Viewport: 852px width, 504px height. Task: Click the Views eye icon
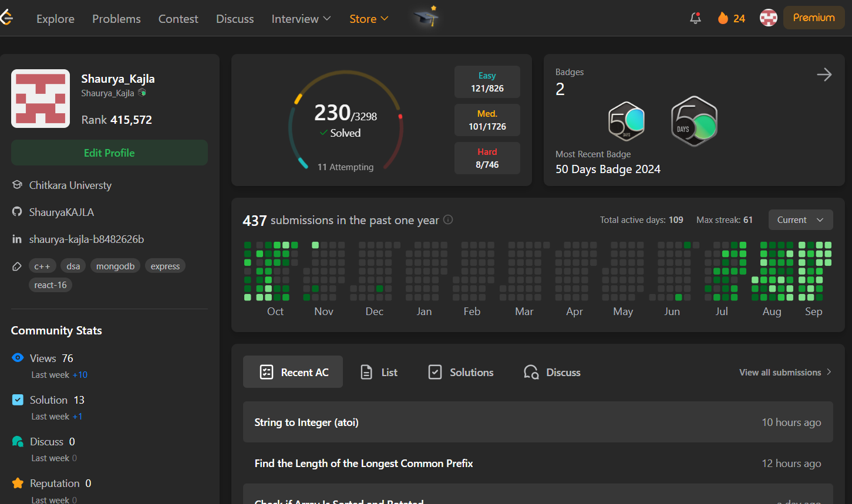(18, 358)
